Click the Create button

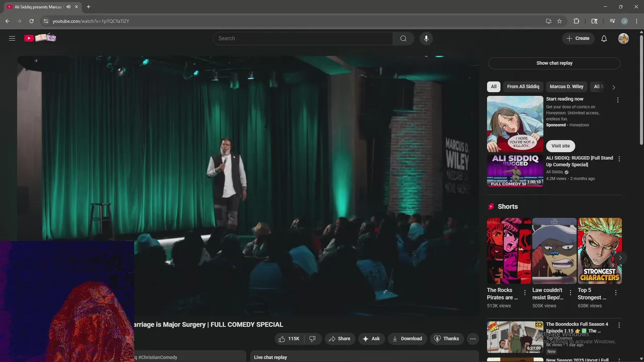click(578, 38)
